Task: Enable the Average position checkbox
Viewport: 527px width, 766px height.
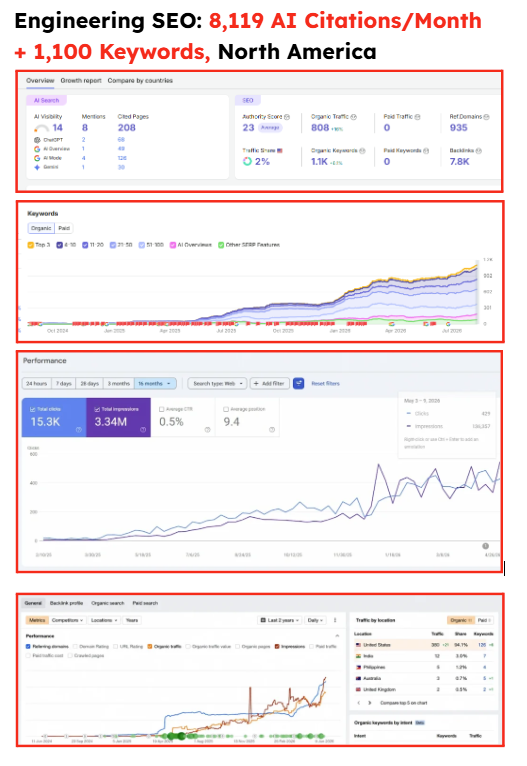Action: pyautogui.click(x=226, y=409)
